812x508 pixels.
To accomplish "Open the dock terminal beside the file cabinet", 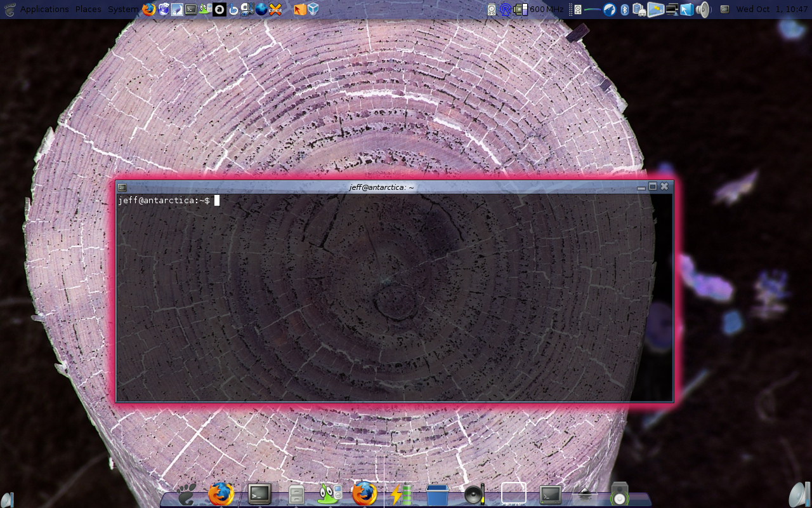I will 259,493.
